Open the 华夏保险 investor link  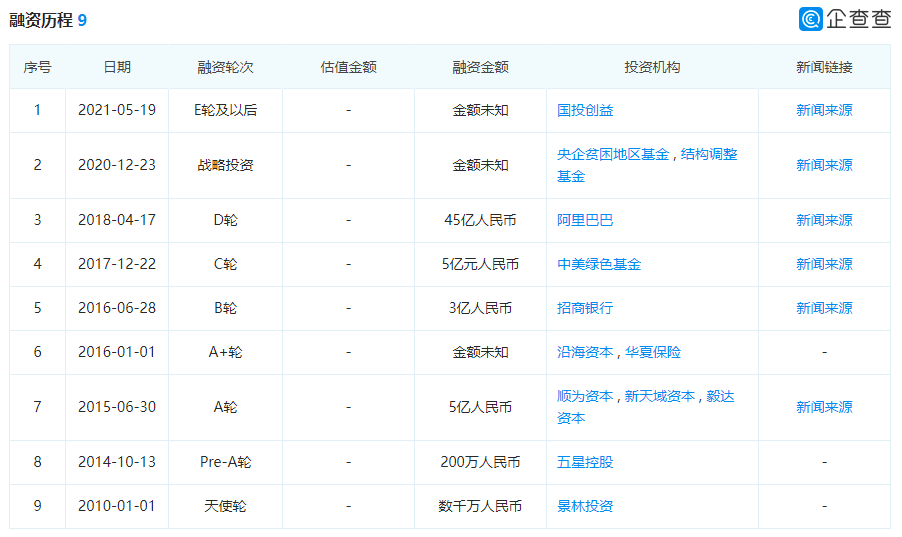(x=653, y=352)
